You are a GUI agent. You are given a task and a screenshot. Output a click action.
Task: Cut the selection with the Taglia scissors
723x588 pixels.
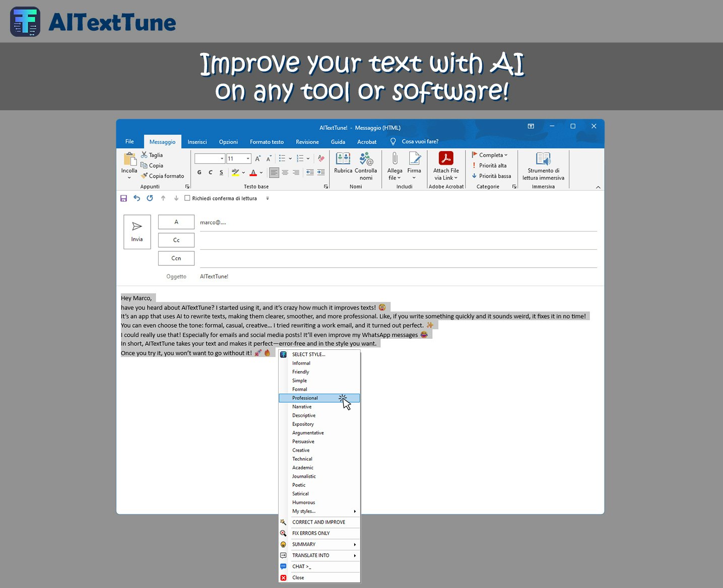coord(152,155)
